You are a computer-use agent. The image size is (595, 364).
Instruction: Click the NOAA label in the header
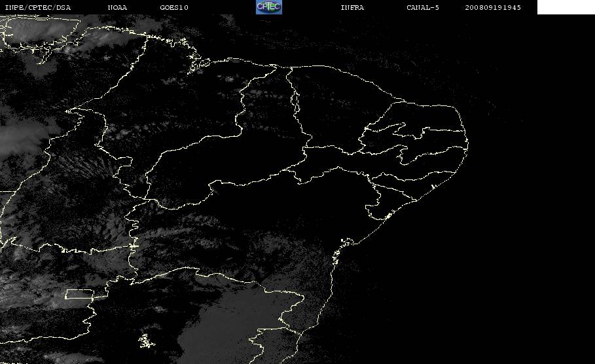117,7
